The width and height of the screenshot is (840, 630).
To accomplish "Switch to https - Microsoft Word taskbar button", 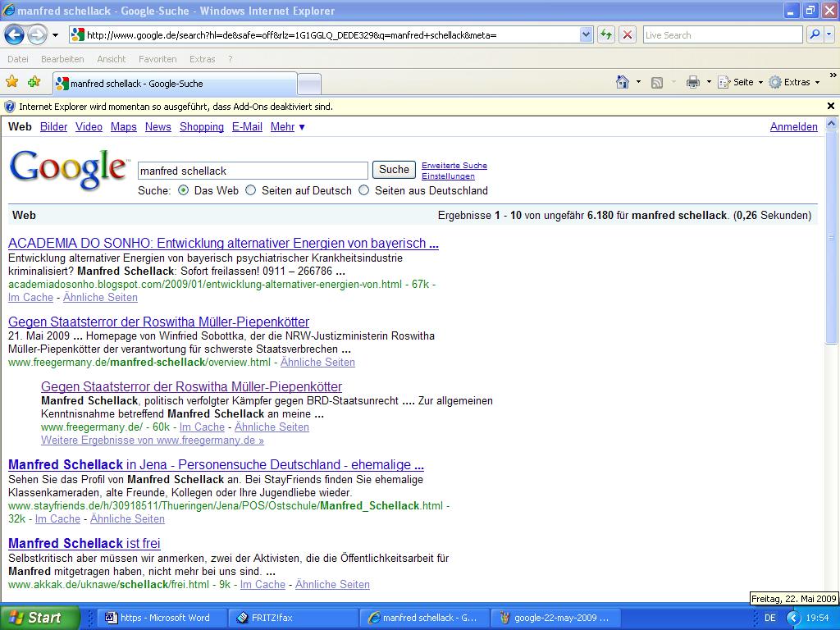I will coord(163,618).
